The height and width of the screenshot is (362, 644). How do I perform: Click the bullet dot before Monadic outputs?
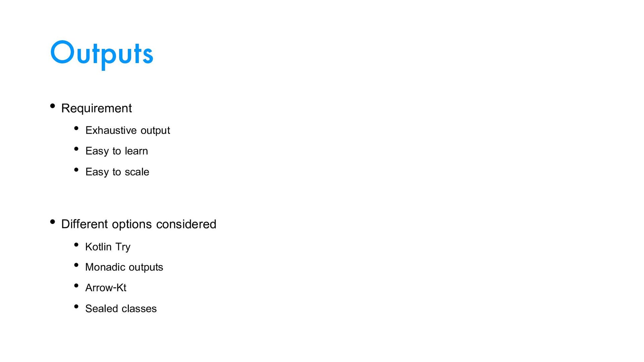click(76, 265)
